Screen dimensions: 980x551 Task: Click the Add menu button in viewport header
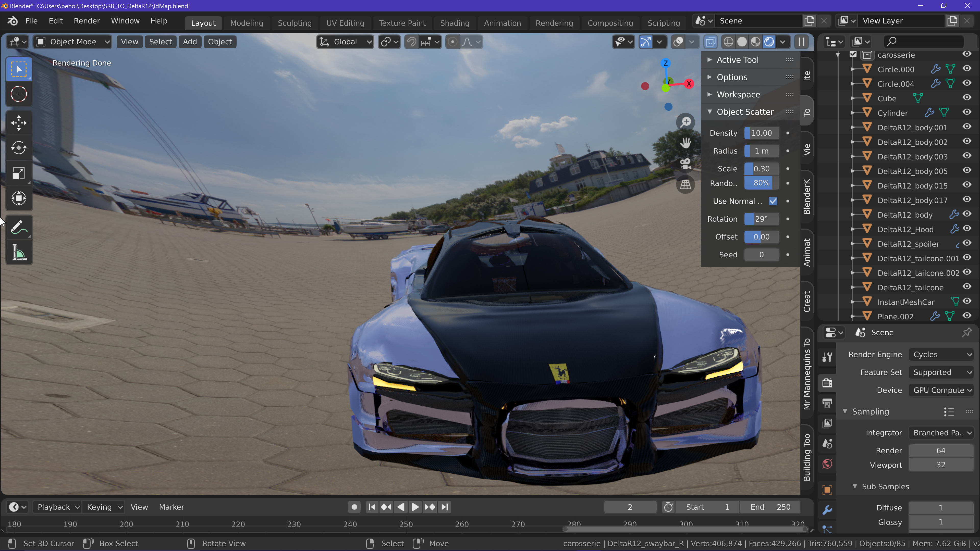pyautogui.click(x=189, y=42)
